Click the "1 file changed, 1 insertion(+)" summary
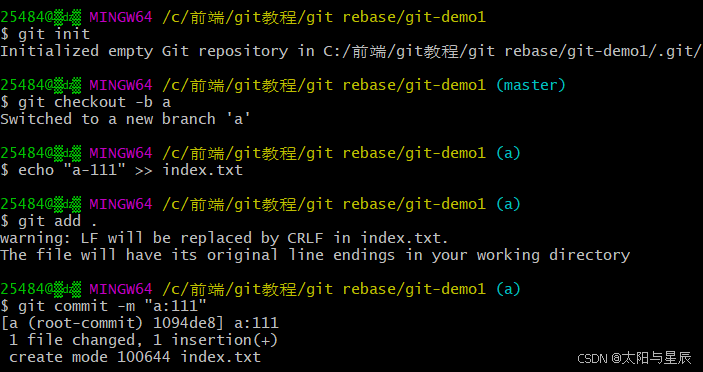 click(143, 340)
